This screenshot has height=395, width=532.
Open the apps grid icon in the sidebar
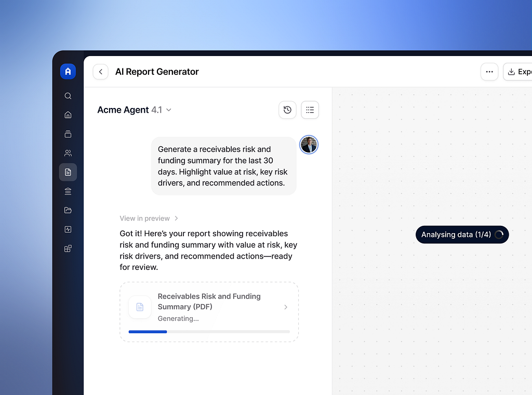click(x=68, y=248)
